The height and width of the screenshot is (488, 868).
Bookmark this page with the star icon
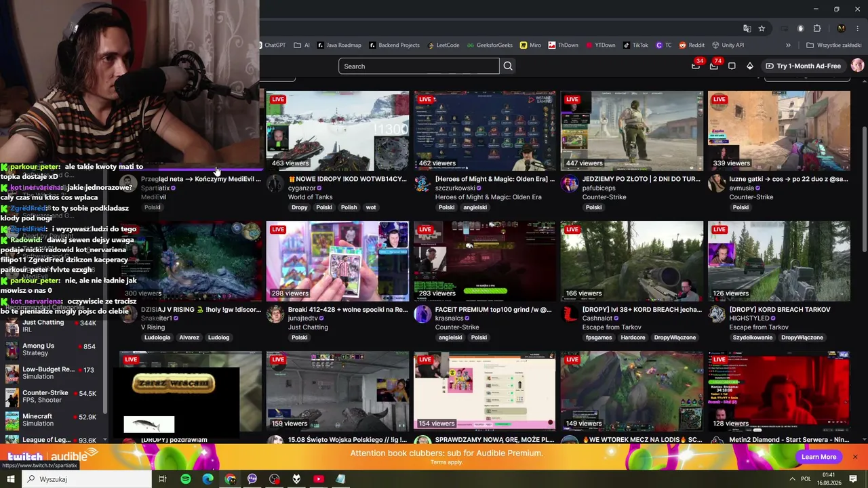tap(762, 28)
